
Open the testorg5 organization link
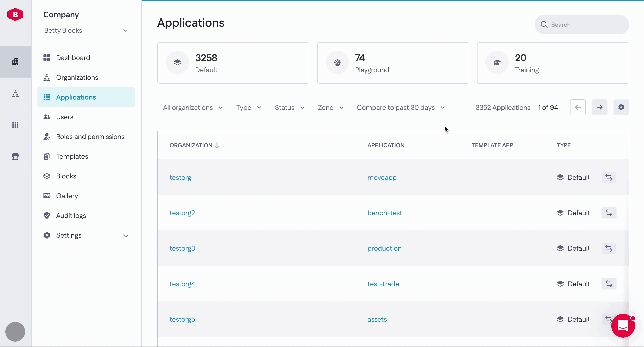pos(182,319)
